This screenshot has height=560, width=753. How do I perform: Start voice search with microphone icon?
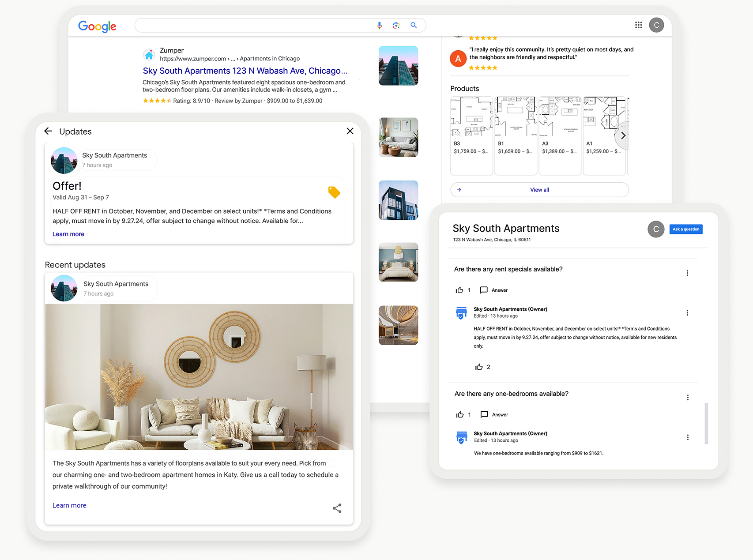(379, 25)
